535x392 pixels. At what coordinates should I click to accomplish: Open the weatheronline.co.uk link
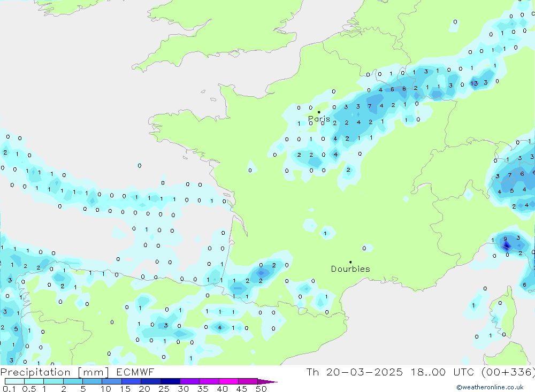pos(490,387)
